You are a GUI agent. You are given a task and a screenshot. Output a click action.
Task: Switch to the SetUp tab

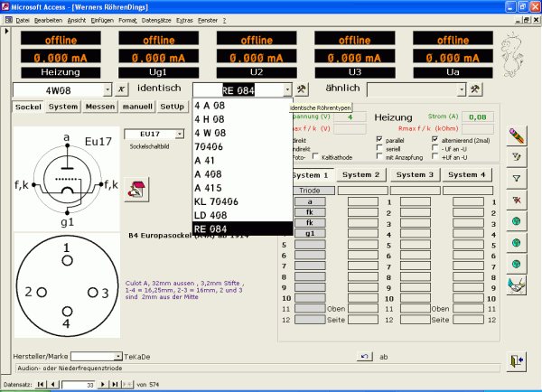(172, 107)
